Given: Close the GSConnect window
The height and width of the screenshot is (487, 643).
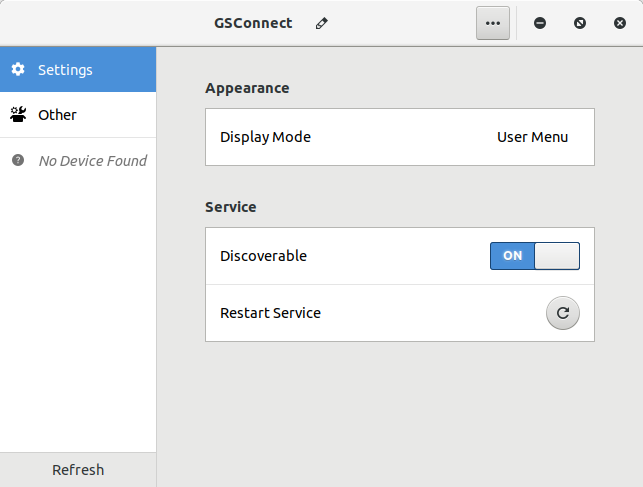Looking at the screenshot, I should (x=620, y=23).
